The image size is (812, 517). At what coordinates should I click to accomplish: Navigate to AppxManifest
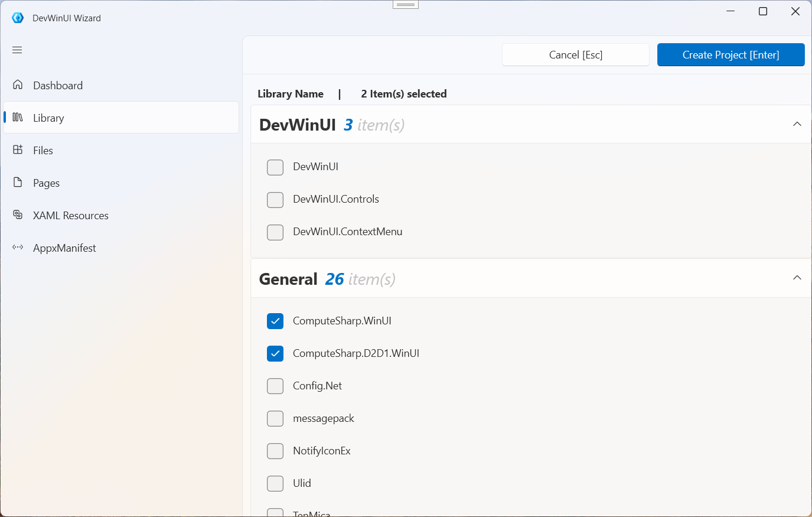click(121, 248)
